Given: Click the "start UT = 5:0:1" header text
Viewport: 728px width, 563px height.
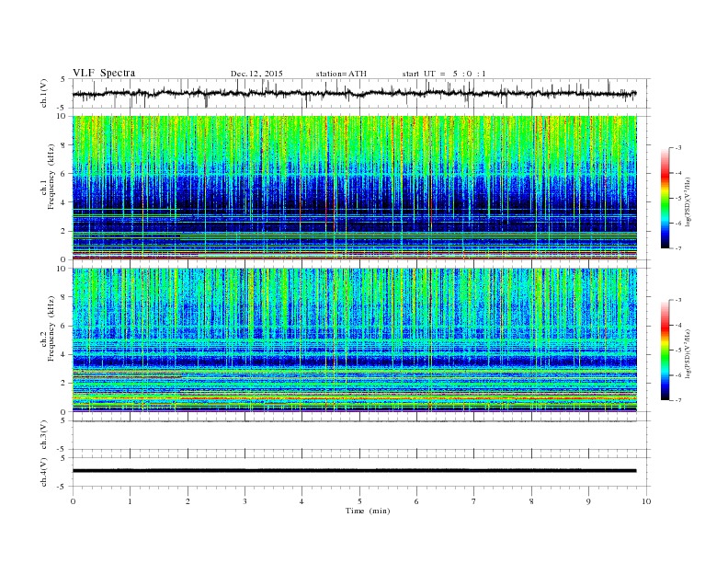Looking at the screenshot, I should click(444, 74).
